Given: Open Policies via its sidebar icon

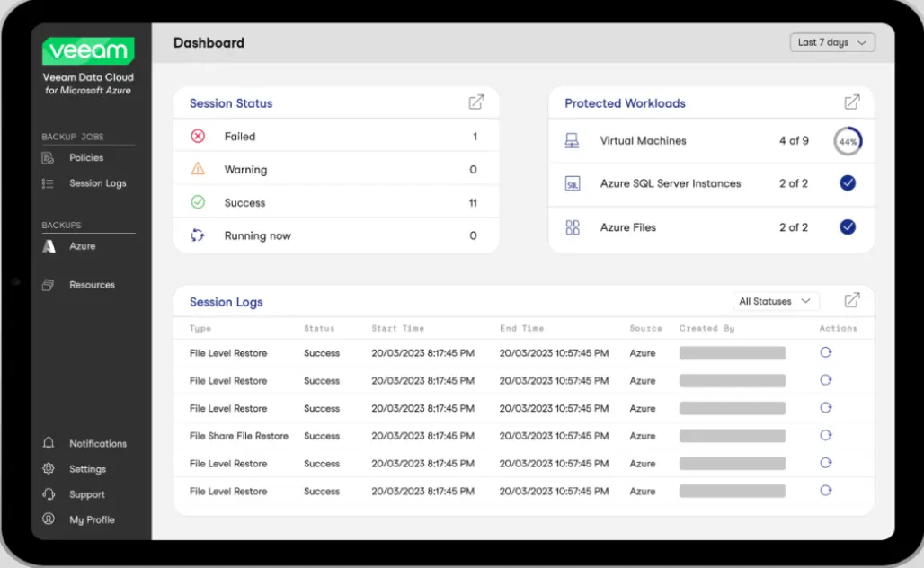Looking at the screenshot, I should click(48, 158).
